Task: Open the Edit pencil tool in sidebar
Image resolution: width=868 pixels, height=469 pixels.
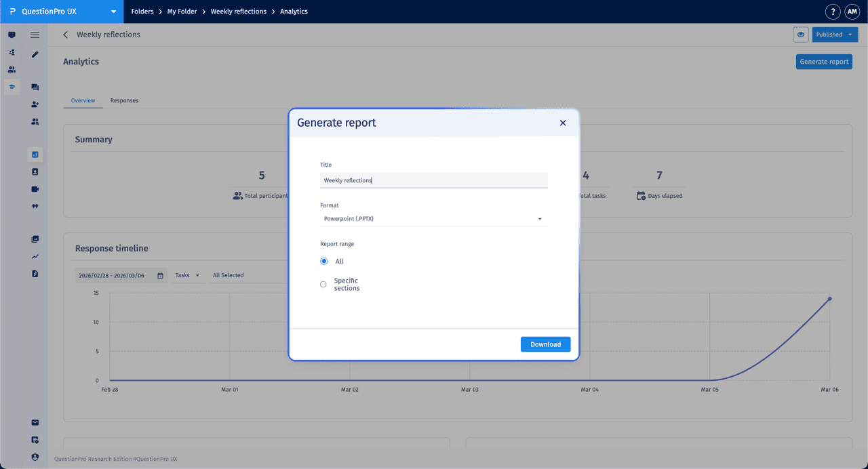Action: 35,54
